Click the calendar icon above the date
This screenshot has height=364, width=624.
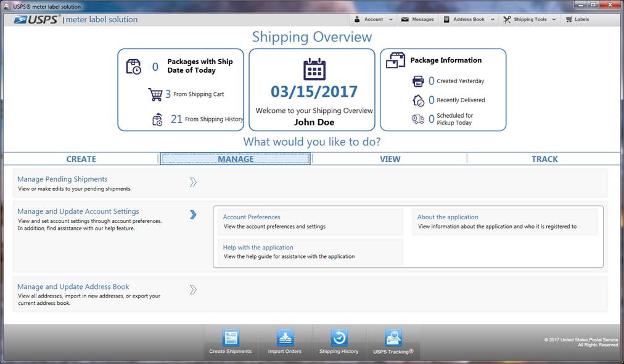pos(314,69)
